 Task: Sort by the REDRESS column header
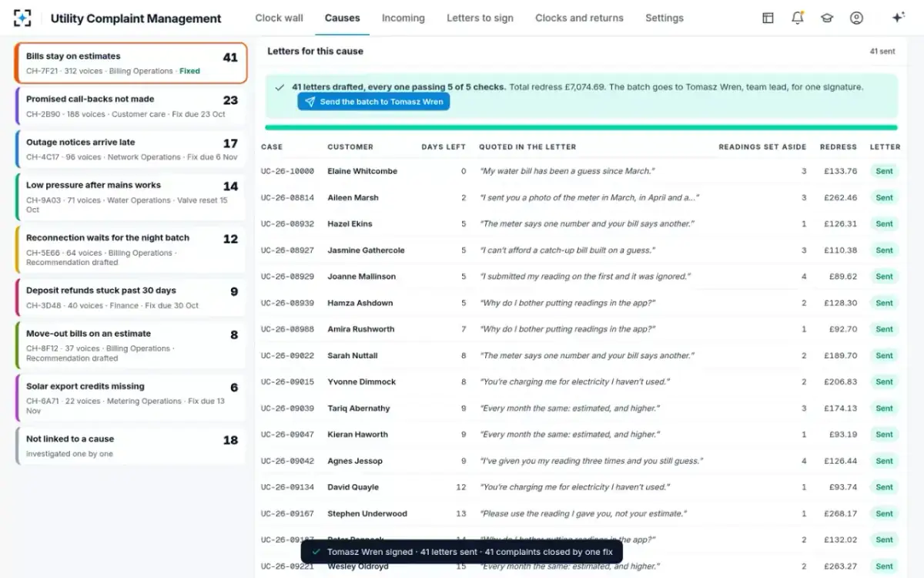point(839,146)
